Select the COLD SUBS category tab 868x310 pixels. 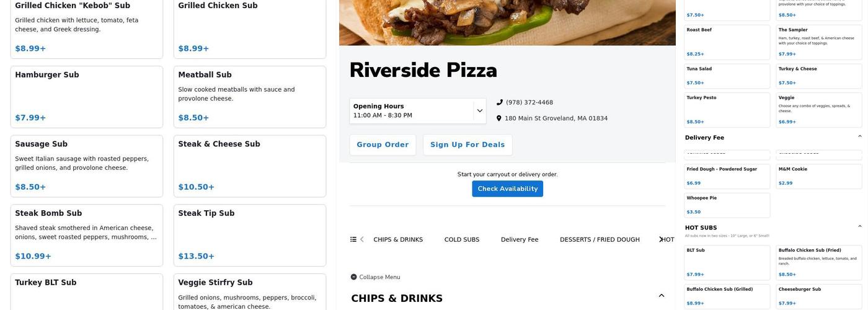point(462,239)
